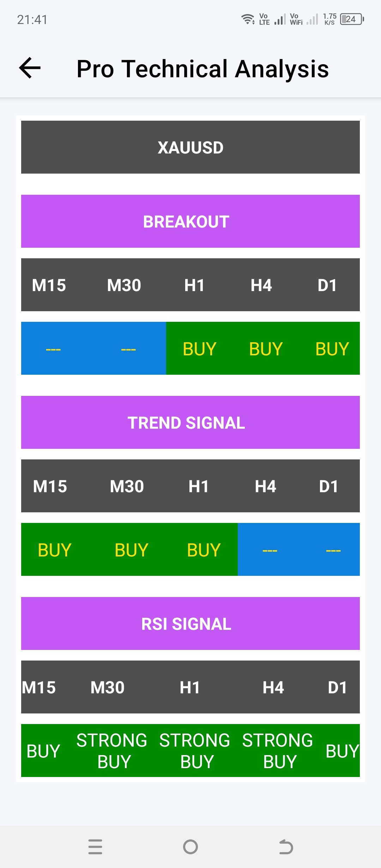Tap Breakout H1 BUY signal cell
Viewport: 381px width, 868px height.
tap(199, 349)
